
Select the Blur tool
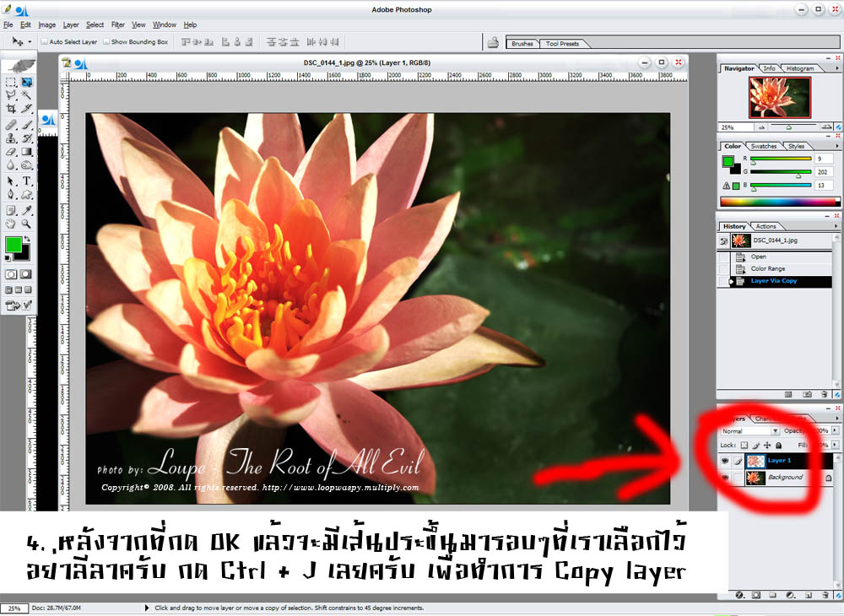pyautogui.click(x=11, y=165)
